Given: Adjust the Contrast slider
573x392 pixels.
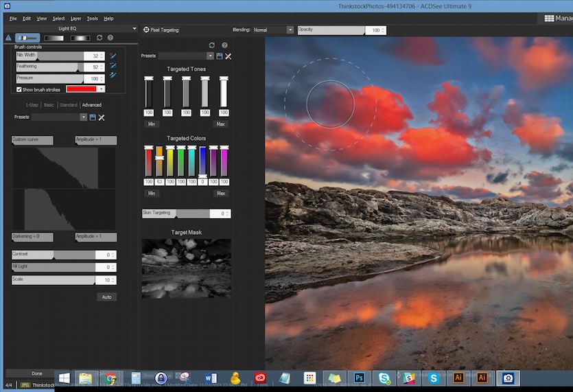Looking at the screenshot, I should point(54,255).
